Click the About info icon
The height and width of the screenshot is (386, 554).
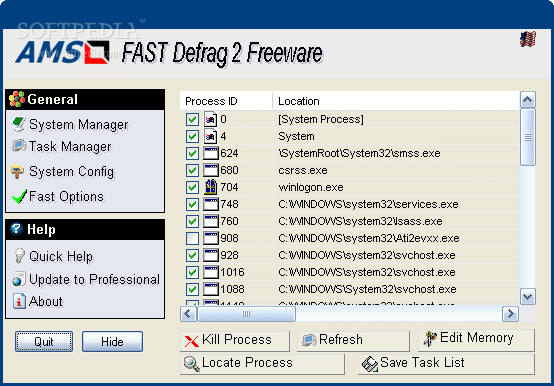[x=19, y=301]
